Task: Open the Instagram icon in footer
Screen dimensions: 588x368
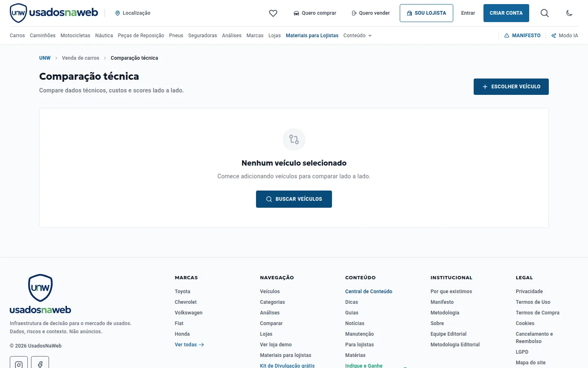Action: click(19, 363)
